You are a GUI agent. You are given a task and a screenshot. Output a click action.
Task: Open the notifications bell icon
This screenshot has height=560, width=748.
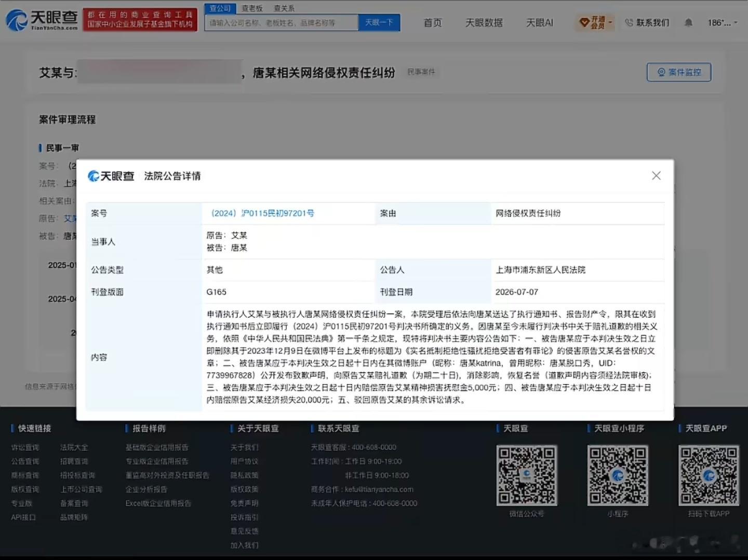point(688,23)
